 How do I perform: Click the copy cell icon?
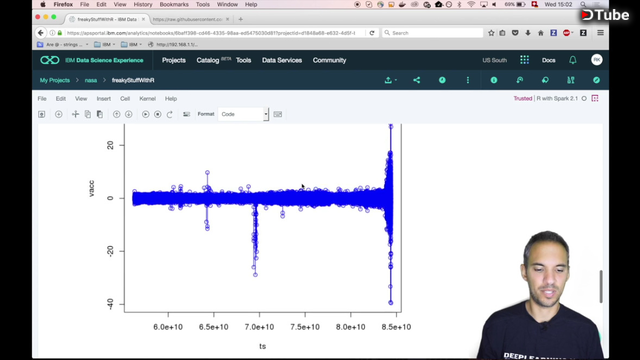[x=88, y=114]
